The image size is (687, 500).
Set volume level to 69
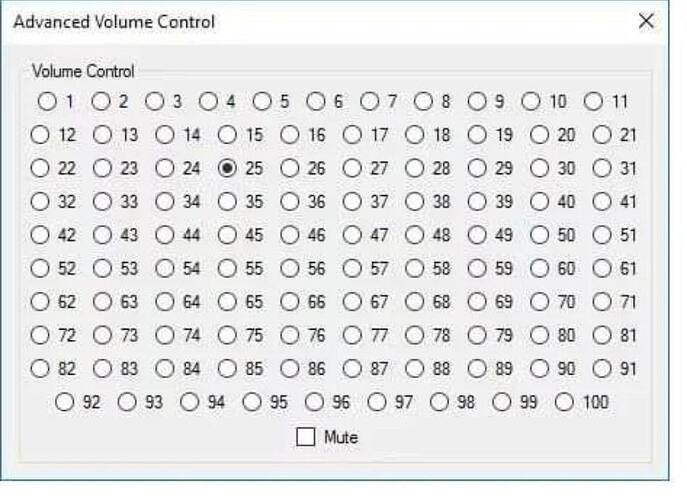click(478, 302)
